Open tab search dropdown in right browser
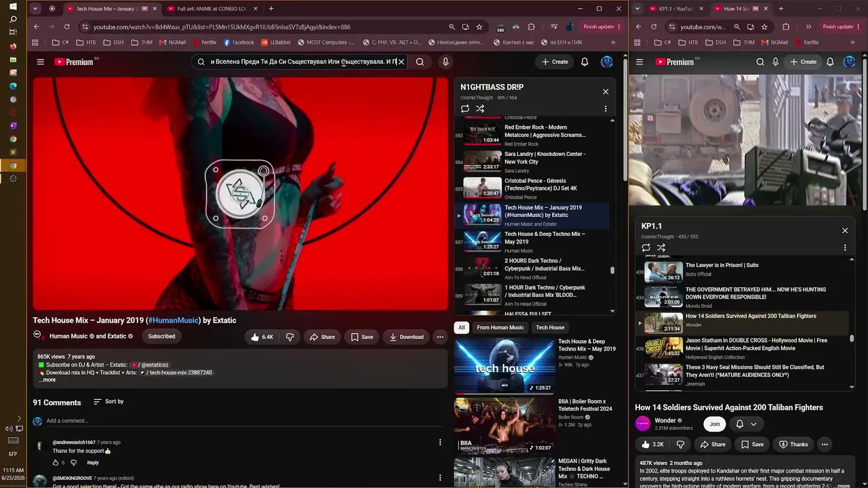 pos(637,9)
